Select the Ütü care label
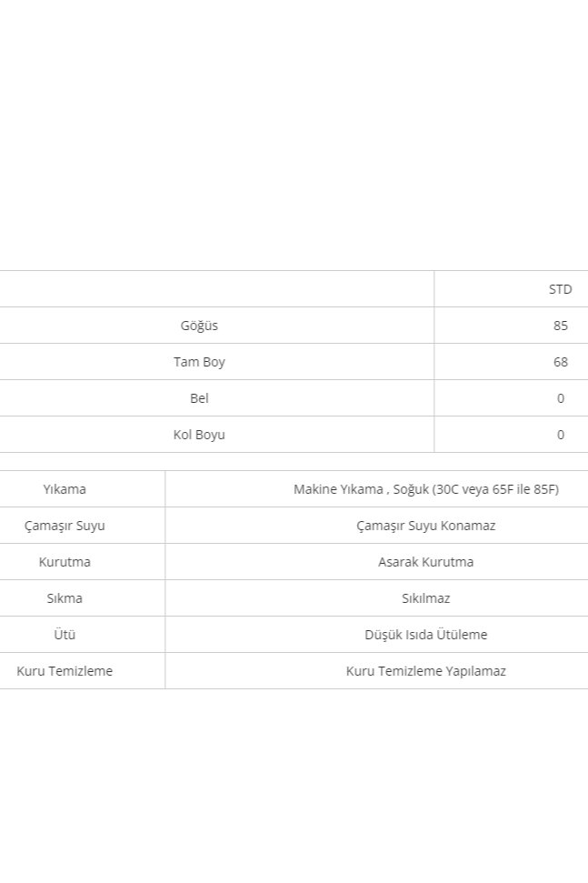Image resolution: width=588 pixels, height=883 pixels. click(x=65, y=635)
